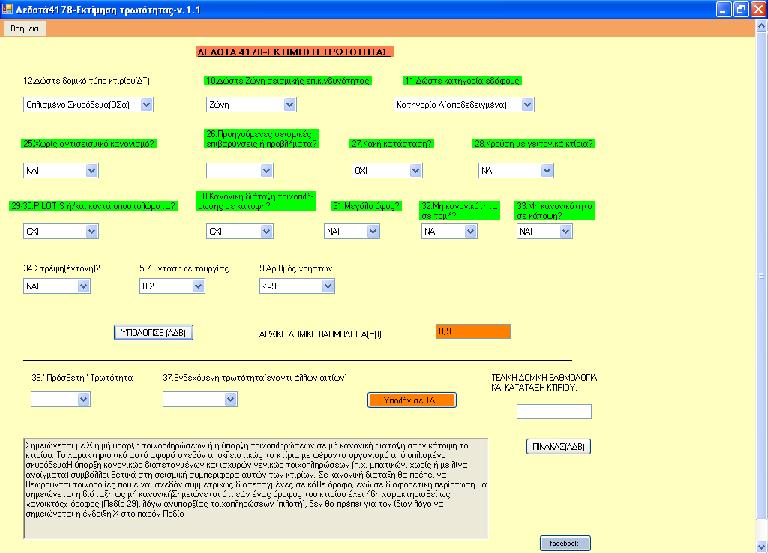Expand the empty field 26 dropdown
The width and height of the screenshot is (768, 553).
point(266,171)
